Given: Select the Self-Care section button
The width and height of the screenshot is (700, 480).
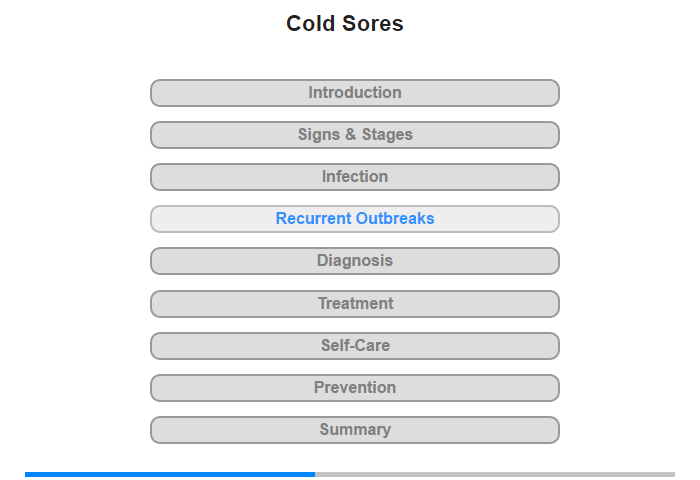Looking at the screenshot, I should [354, 346].
